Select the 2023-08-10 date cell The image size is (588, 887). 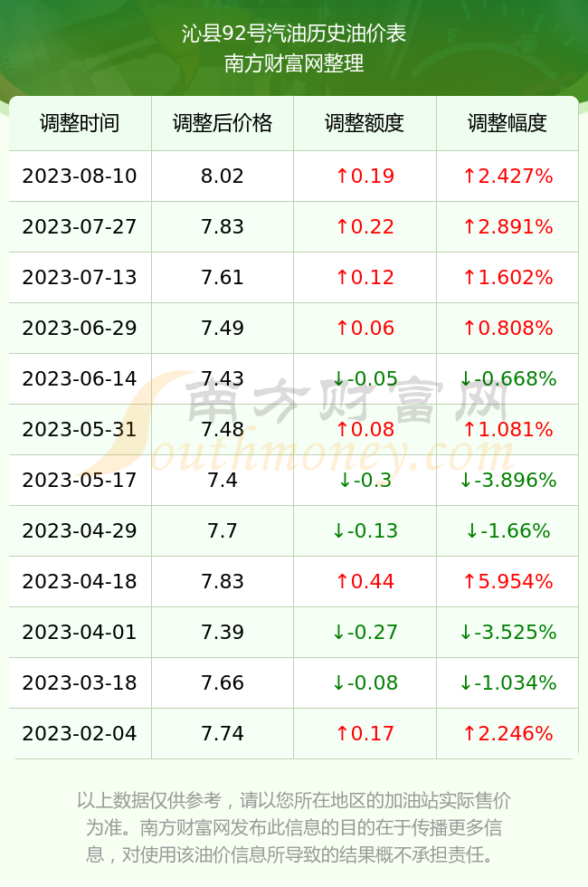tap(80, 176)
